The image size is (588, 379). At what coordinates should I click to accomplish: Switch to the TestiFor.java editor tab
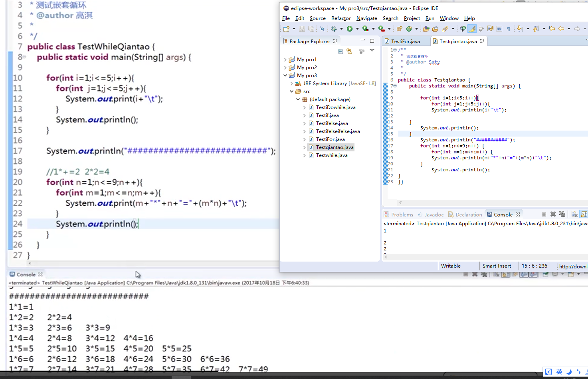[405, 41]
